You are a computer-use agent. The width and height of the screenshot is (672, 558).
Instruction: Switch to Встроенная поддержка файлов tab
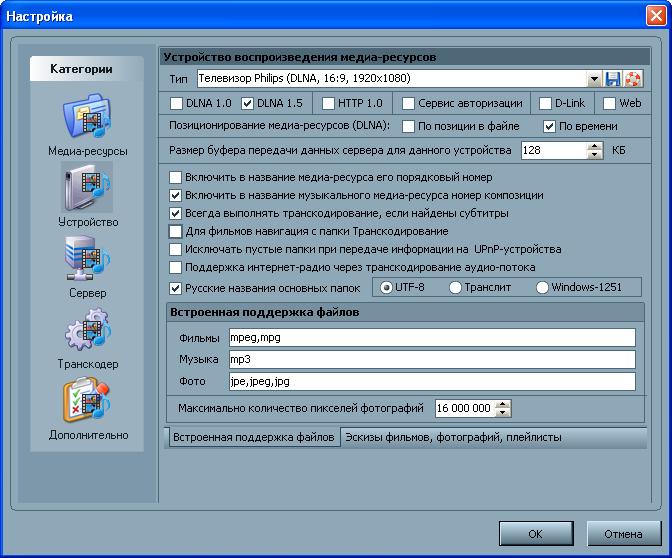(253, 438)
